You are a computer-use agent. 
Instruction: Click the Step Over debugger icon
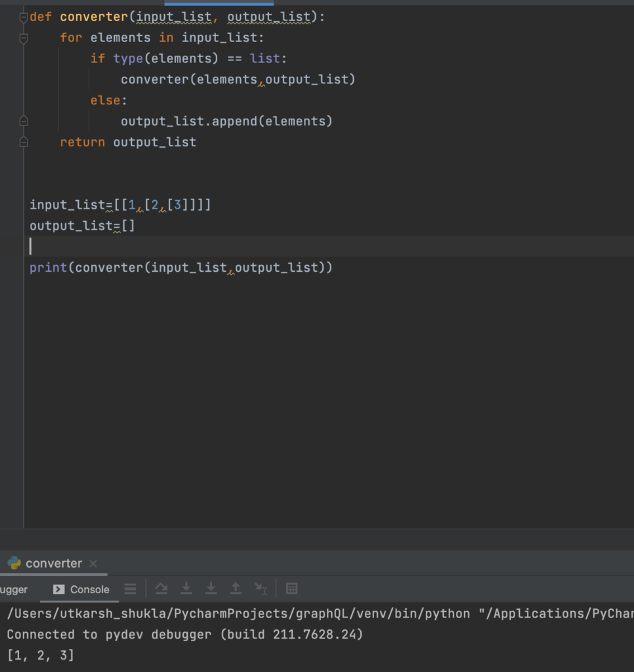click(x=161, y=589)
